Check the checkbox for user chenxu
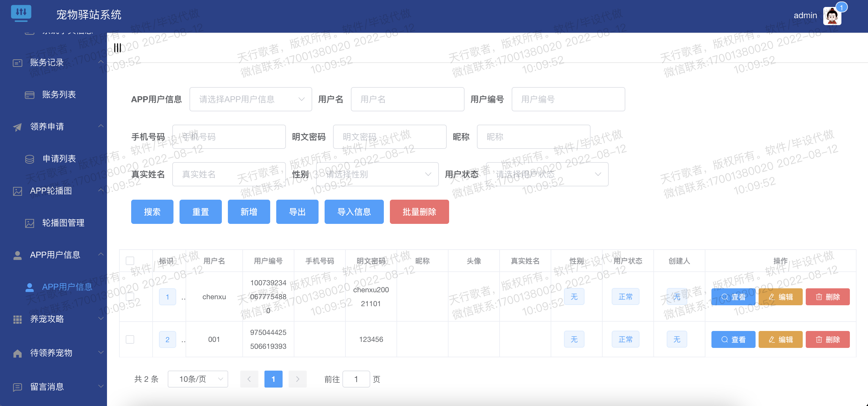This screenshot has height=406, width=868. click(130, 296)
